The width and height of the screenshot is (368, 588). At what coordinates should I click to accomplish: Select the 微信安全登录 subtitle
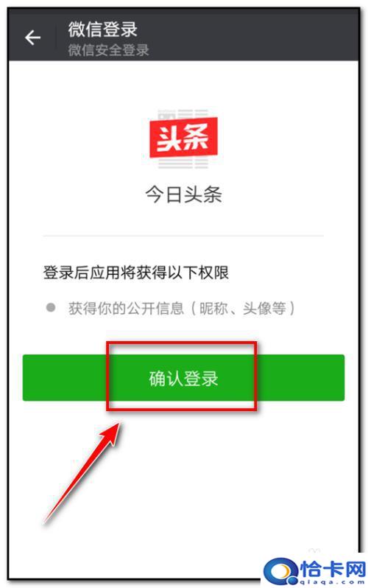pos(108,50)
